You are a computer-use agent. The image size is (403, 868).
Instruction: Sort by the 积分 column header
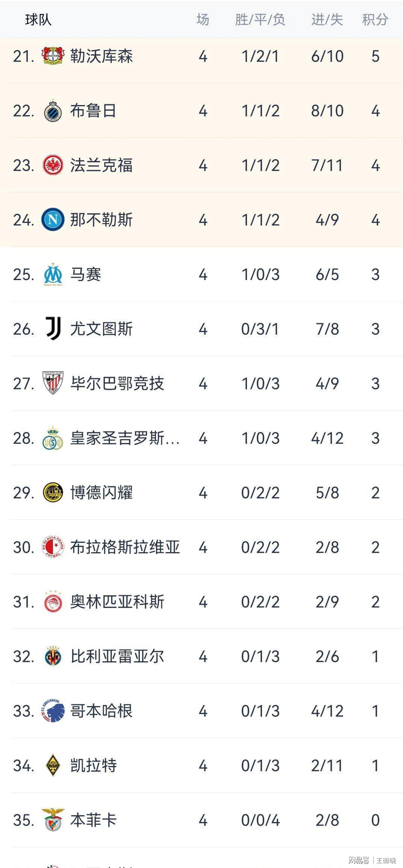[375, 20]
